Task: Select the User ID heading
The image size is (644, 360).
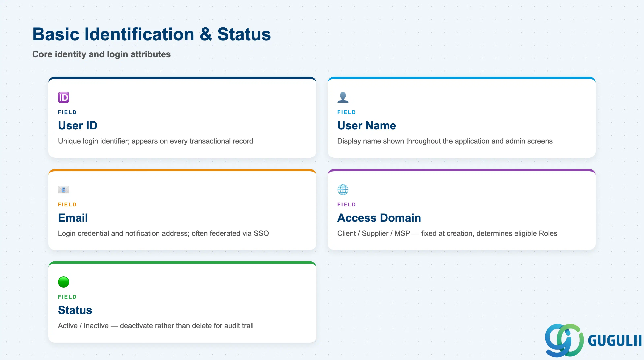Action: [77, 125]
